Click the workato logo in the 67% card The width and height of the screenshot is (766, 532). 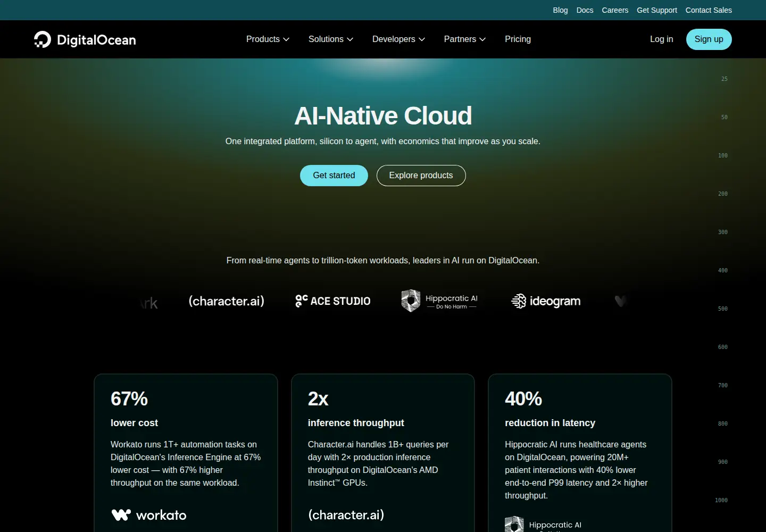coord(149,515)
